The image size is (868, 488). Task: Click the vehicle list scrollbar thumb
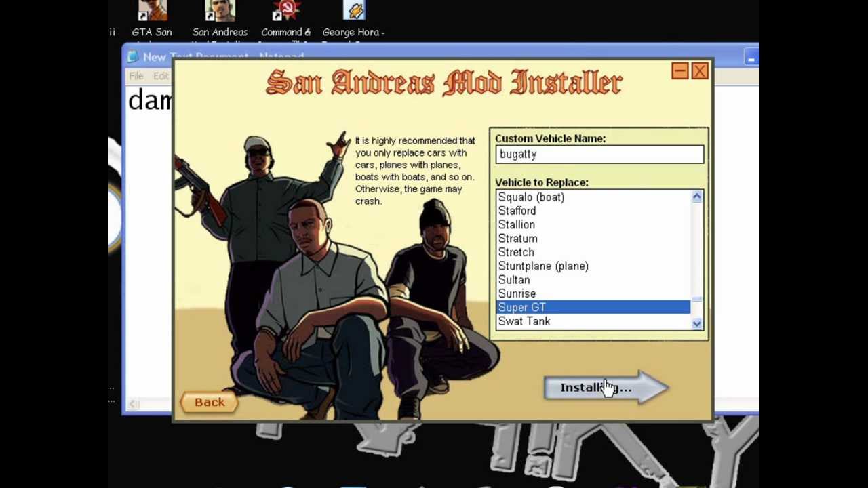pyautogui.click(x=697, y=300)
